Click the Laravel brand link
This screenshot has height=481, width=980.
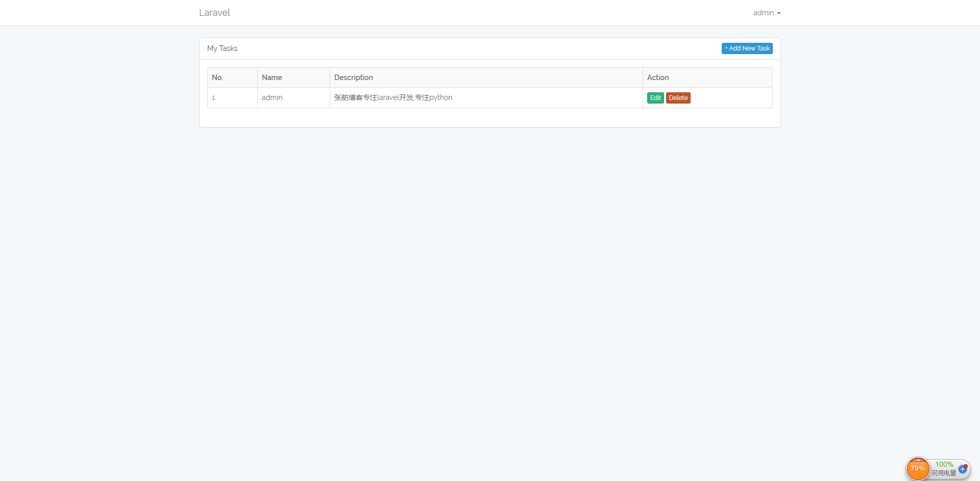214,13
